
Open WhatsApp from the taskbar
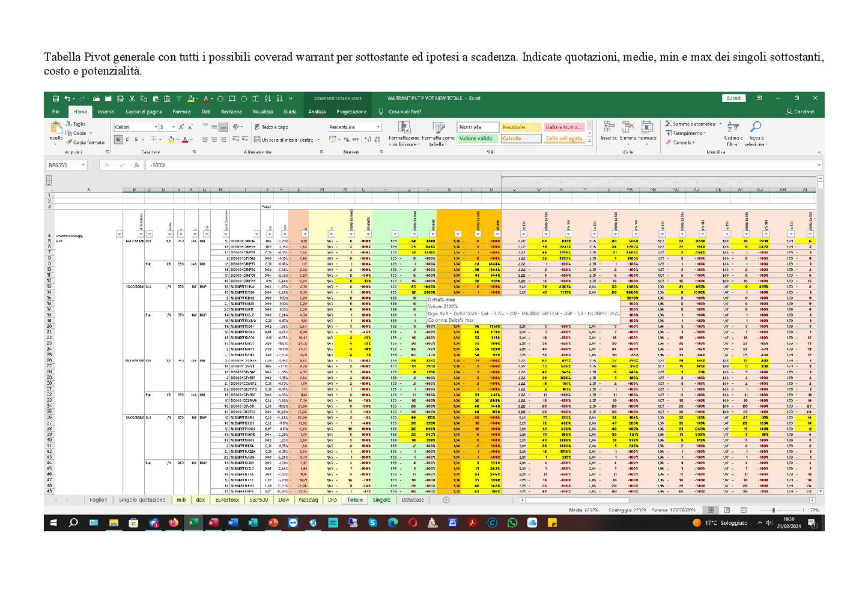512,523
